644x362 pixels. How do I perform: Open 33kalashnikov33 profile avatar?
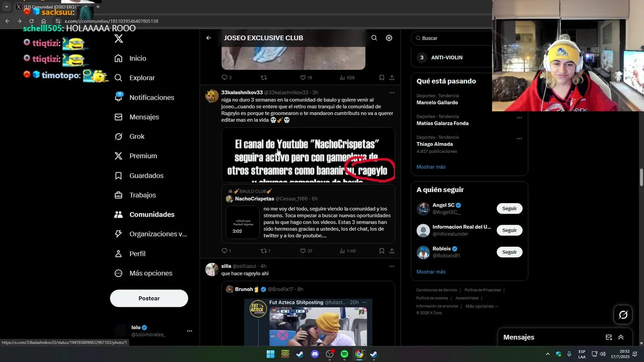click(212, 96)
